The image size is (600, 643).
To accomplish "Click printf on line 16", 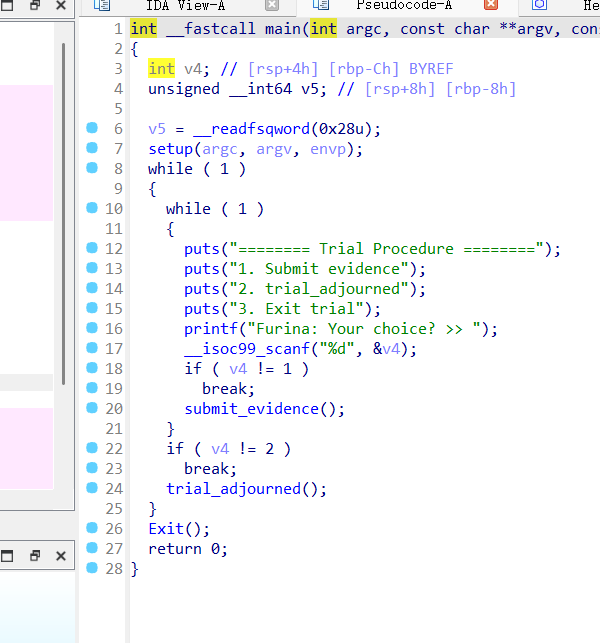I will [211, 329].
